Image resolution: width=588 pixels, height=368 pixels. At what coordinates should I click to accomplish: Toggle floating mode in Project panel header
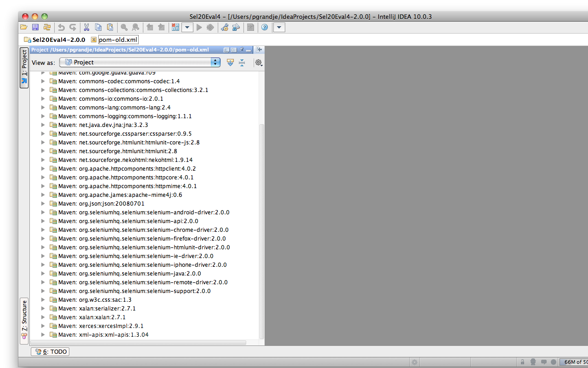pyautogui.click(x=226, y=50)
